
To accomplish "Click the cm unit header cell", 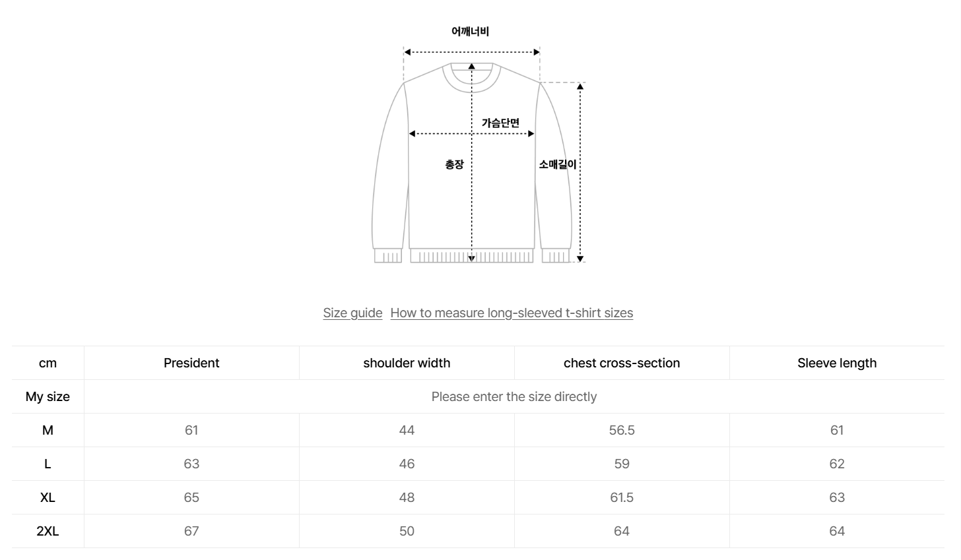I will (x=48, y=363).
